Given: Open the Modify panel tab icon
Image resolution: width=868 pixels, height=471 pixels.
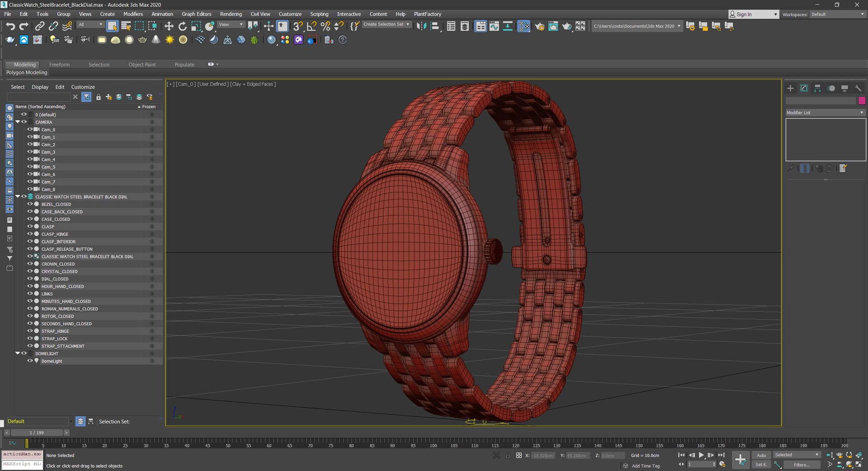Looking at the screenshot, I should (x=804, y=88).
